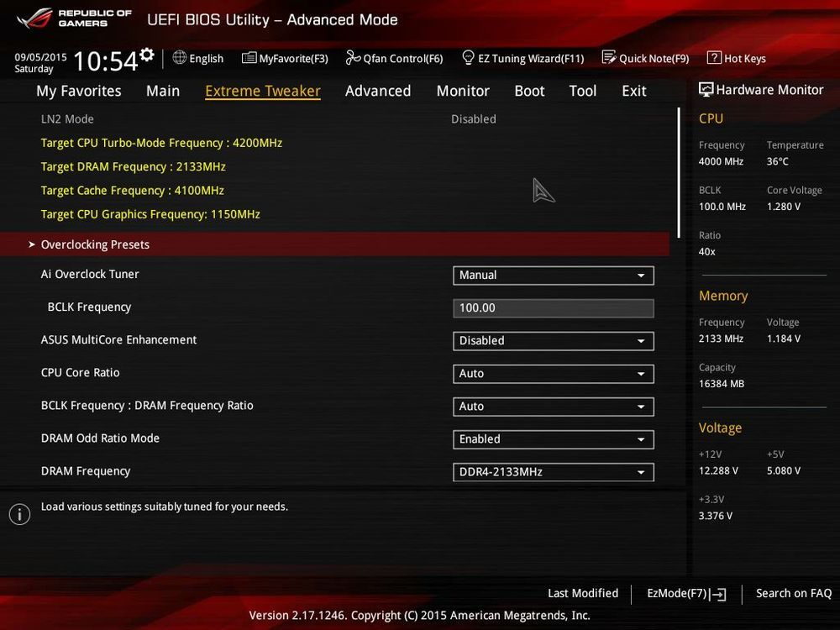
Task: Click Target CPU Turbo-Mode Frequency : 4200MHz
Action: (161, 143)
